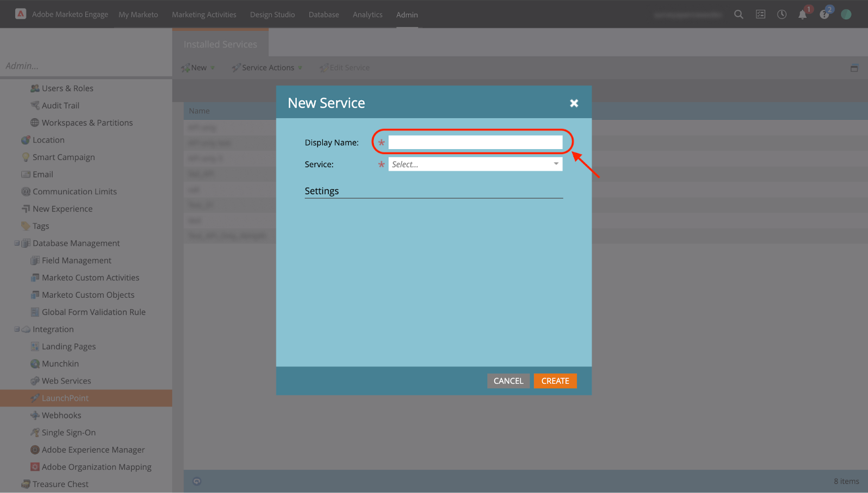Screen dimensions: 868x493
Task: Collapse the Database Management tree node
Action: coord(17,244)
